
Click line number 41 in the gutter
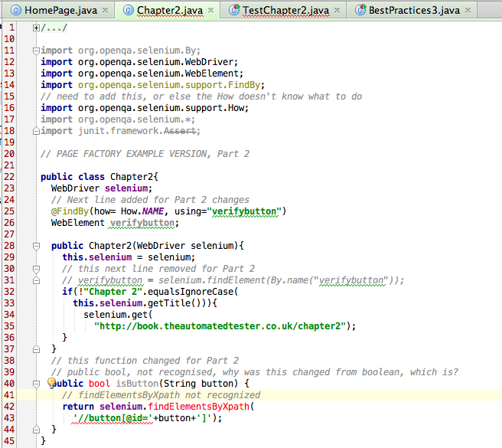point(9,395)
